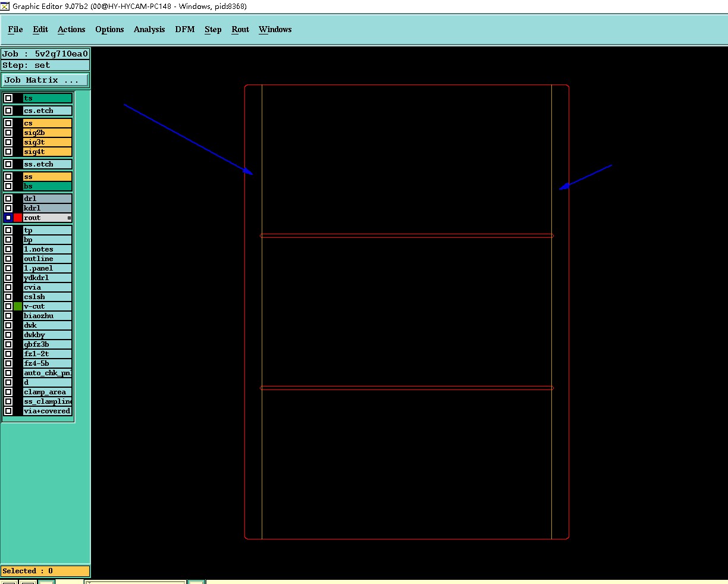Open the Step menu
This screenshot has height=584, width=728.
tap(213, 29)
